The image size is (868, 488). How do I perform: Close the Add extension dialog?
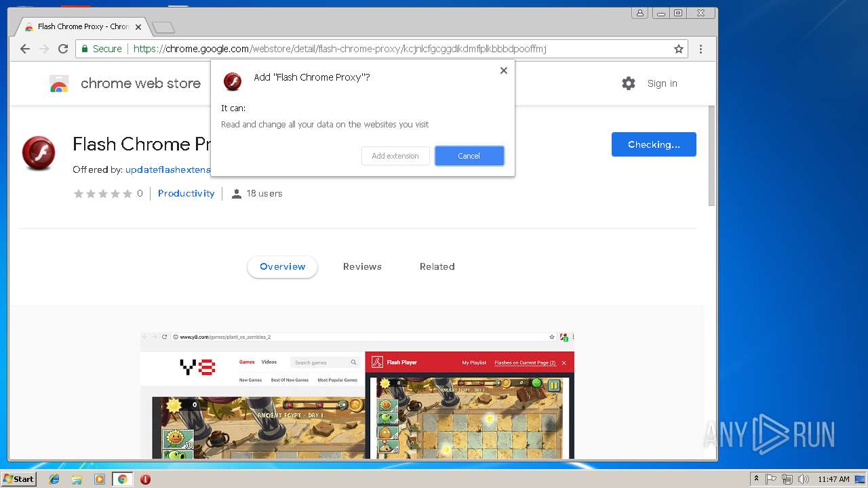pyautogui.click(x=503, y=70)
